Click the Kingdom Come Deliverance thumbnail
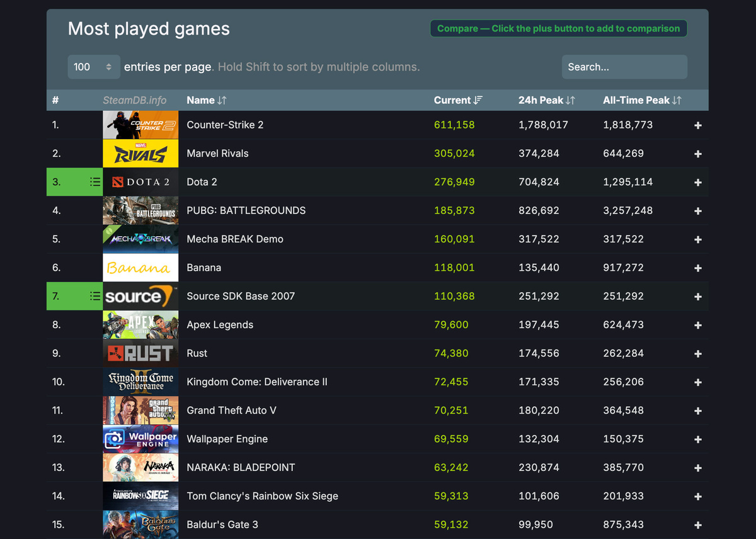This screenshot has height=539, width=756. tap(140, 382)
